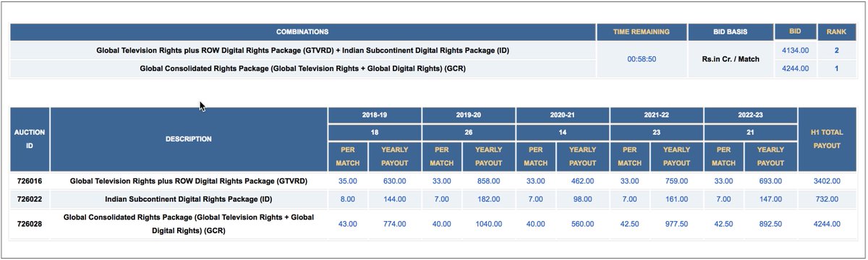Click the 2020-21 season header

click(563, 115)
